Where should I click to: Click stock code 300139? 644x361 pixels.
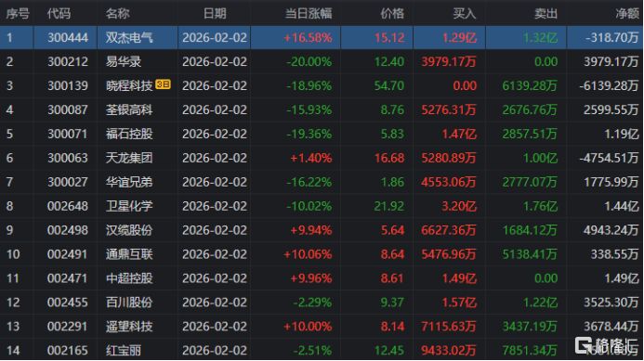67,85
